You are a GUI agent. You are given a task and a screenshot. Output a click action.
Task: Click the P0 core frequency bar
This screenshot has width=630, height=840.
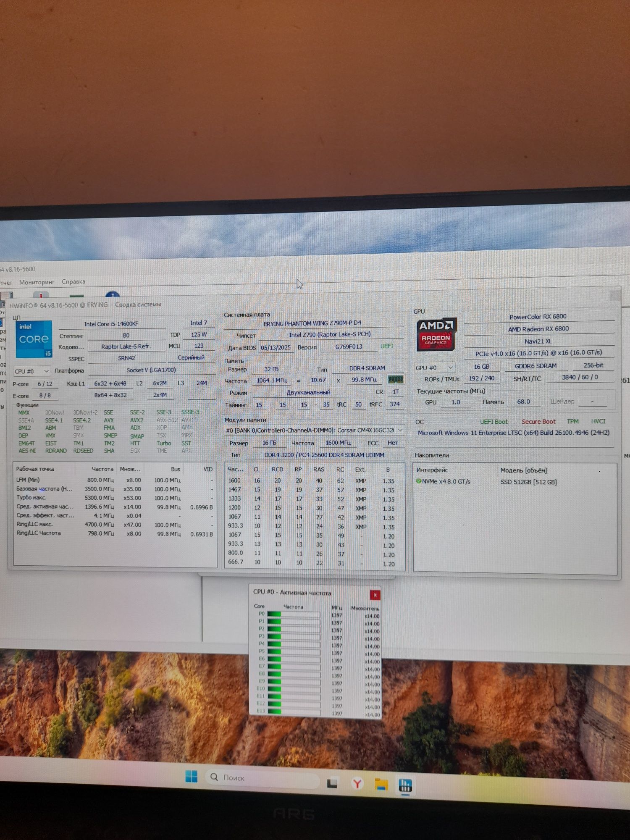[x=294, y=614]
